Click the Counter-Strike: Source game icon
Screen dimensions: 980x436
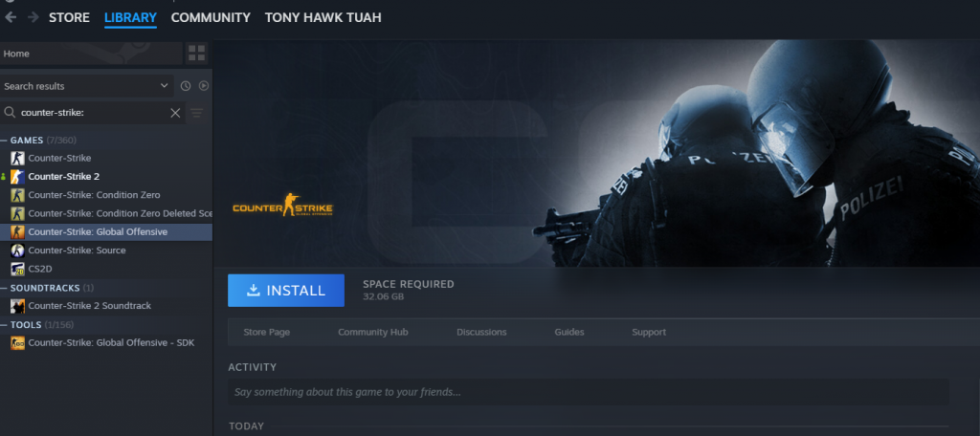pos(17,251)
